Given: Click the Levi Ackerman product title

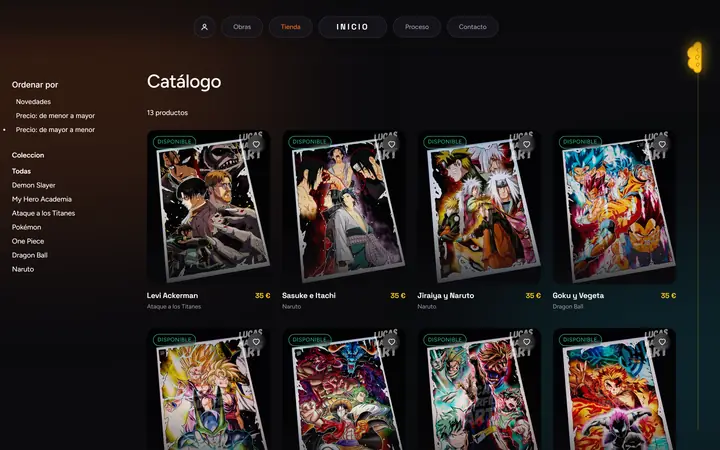Looking at the screenshot, I should tap(172, 296).
